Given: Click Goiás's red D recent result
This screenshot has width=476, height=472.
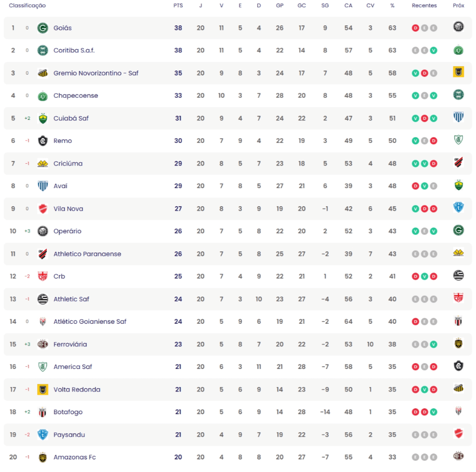Looking at the screenshot, I should point(415,28).
